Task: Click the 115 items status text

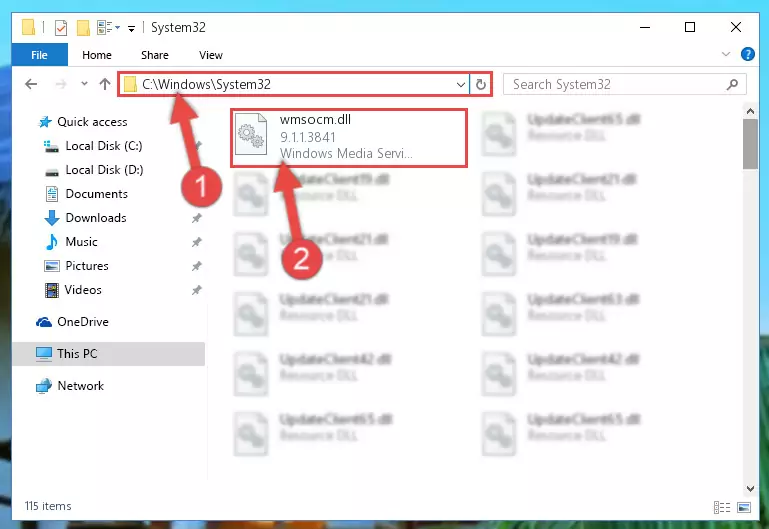Action: (48, 505)
